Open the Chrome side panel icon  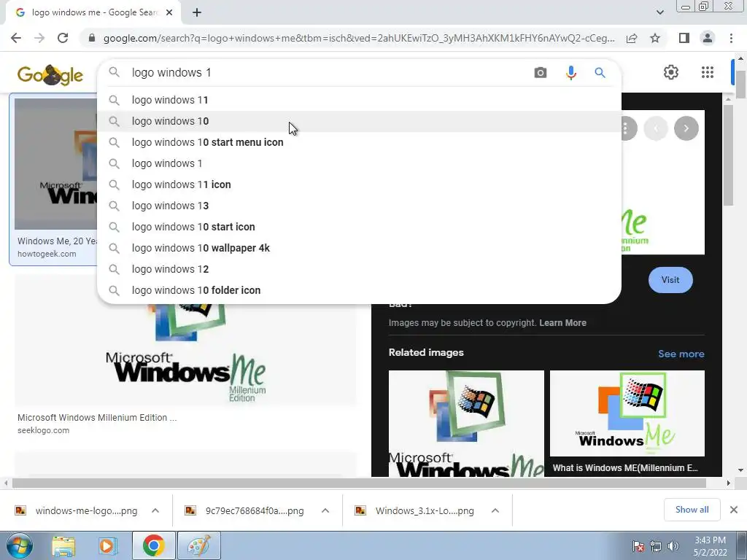tap(684, 38)
